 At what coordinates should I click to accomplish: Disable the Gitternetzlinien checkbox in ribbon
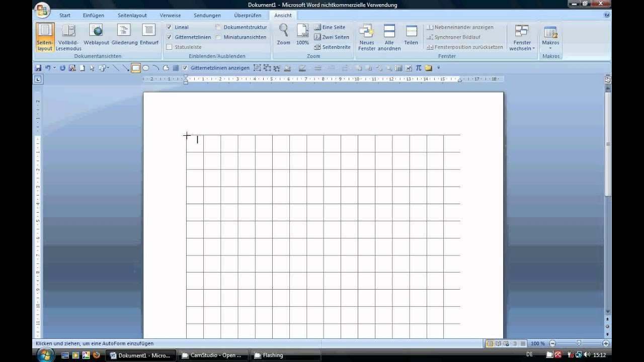click(x=170, y=37)
